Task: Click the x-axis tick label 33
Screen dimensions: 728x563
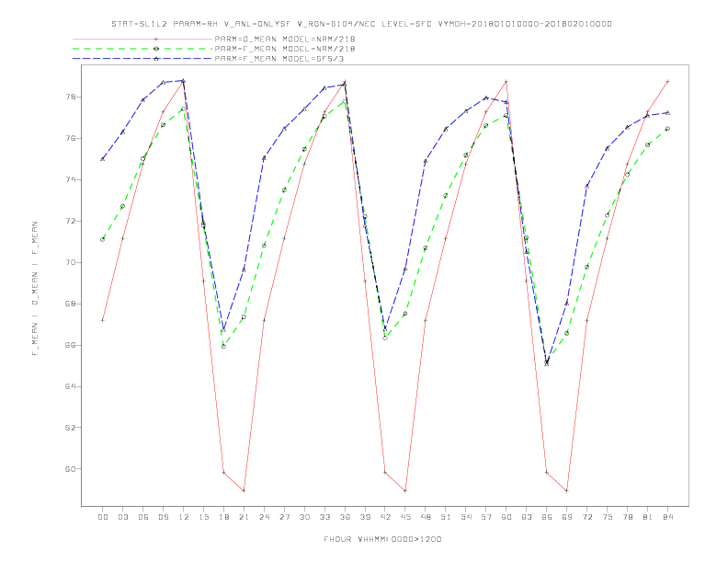Action: [324, 517]
